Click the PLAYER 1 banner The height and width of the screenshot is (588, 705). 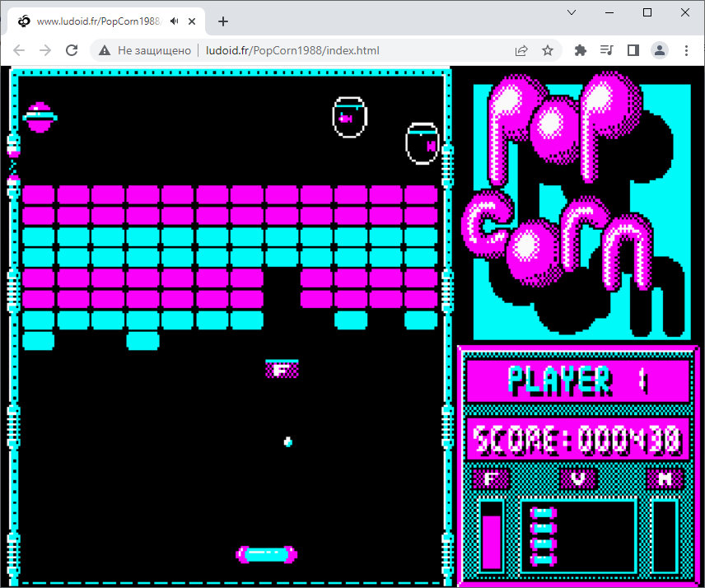point(578,381)
